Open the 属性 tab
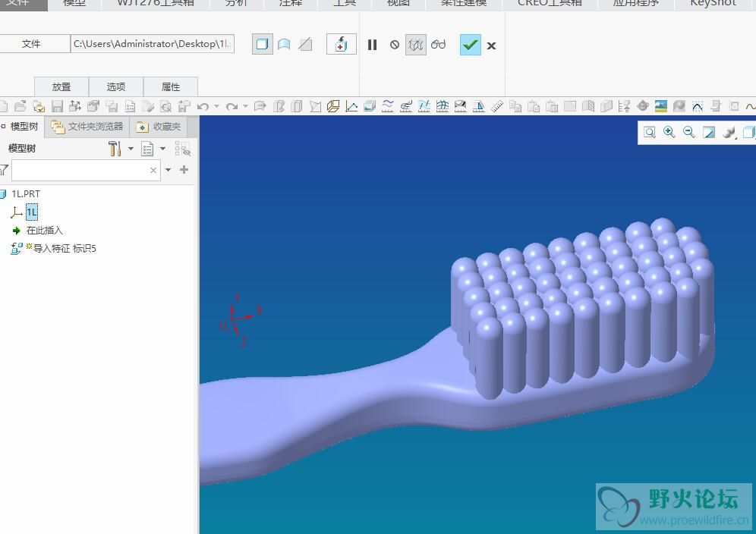 click(170, 86)
